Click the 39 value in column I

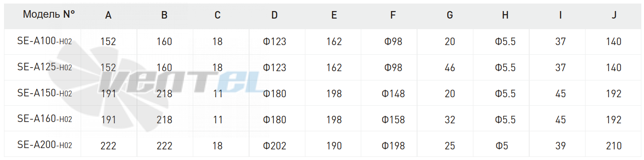coord(561,146)
